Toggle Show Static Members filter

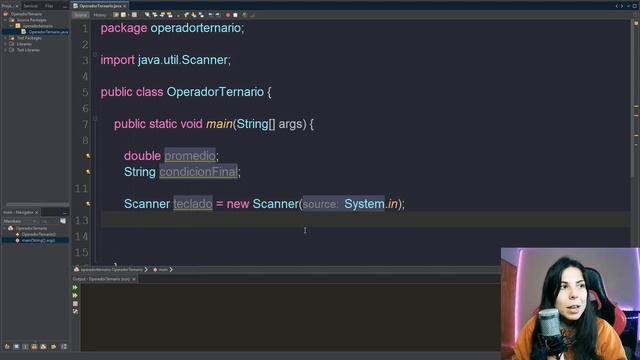pyautogui.click(x=25, y=347)
